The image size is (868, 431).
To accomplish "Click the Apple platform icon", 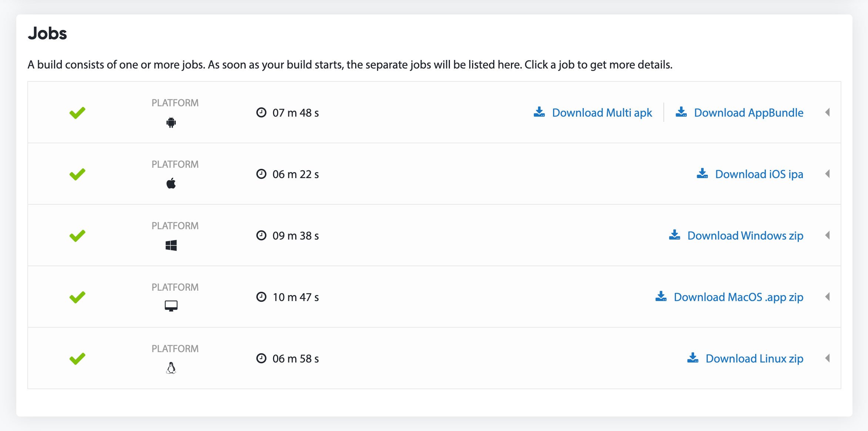I will (171, 183).
